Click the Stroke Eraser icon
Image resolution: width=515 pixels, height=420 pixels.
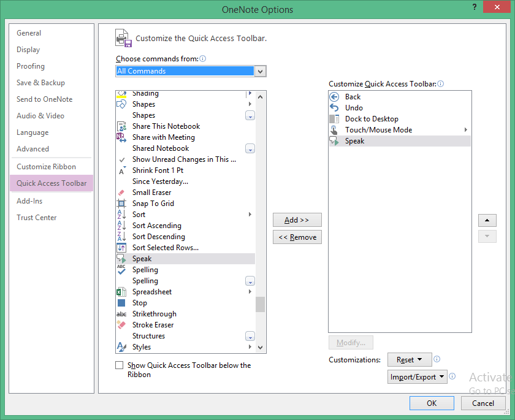click(121, 325)
